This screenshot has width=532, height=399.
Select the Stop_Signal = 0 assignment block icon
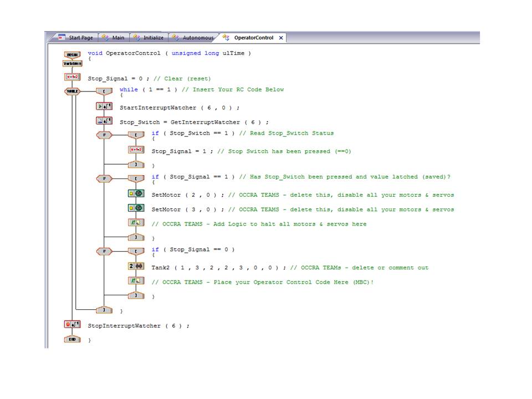(x=72, y=78)
